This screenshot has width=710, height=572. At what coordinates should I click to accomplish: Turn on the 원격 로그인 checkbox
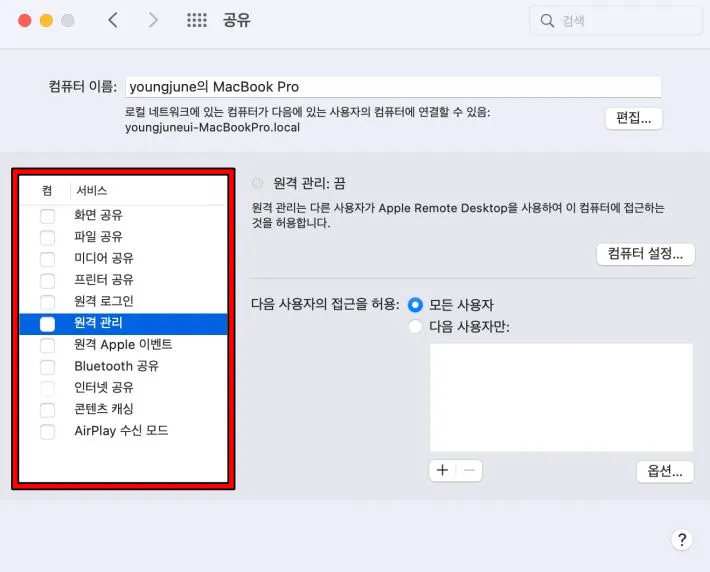(48, 302)
